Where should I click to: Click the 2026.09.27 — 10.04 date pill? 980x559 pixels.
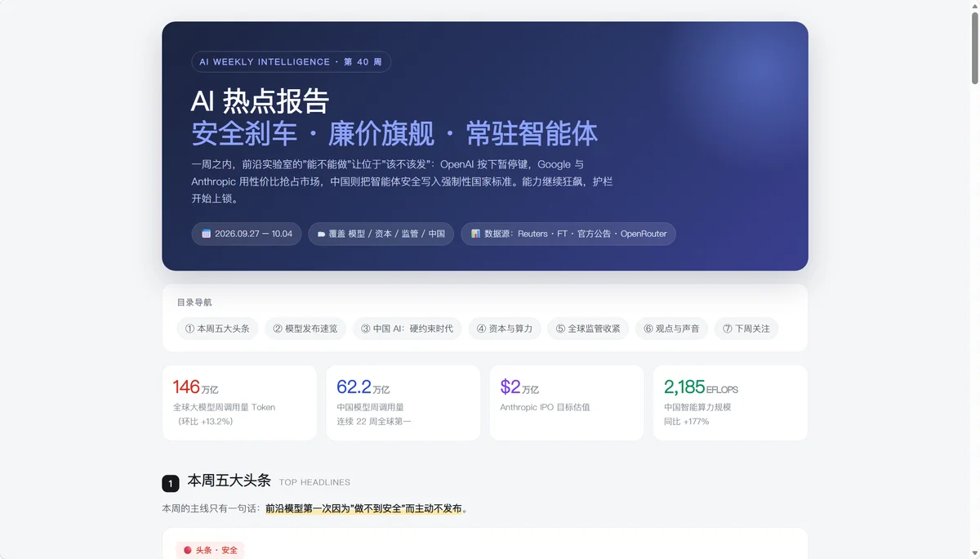247,234
